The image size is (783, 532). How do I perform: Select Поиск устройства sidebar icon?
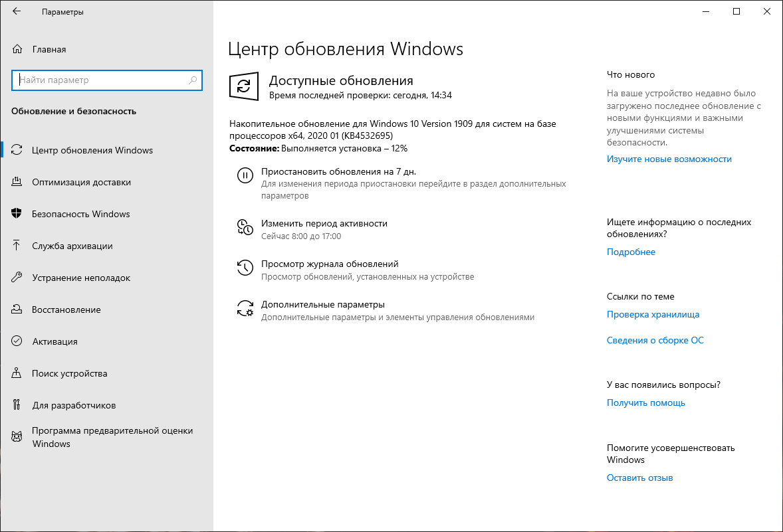16,373
